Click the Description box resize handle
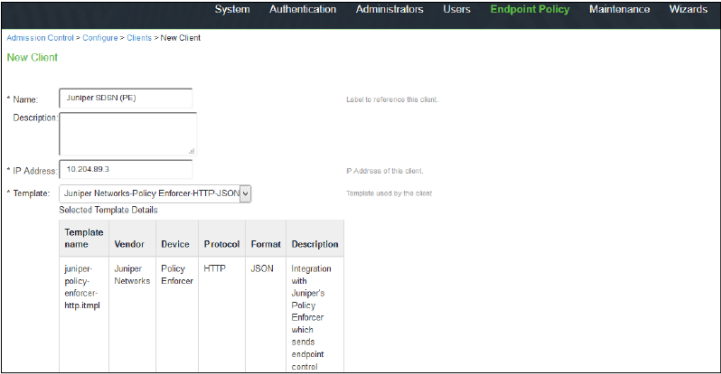This screenshot has height=374, width=721. click(192, 151)
